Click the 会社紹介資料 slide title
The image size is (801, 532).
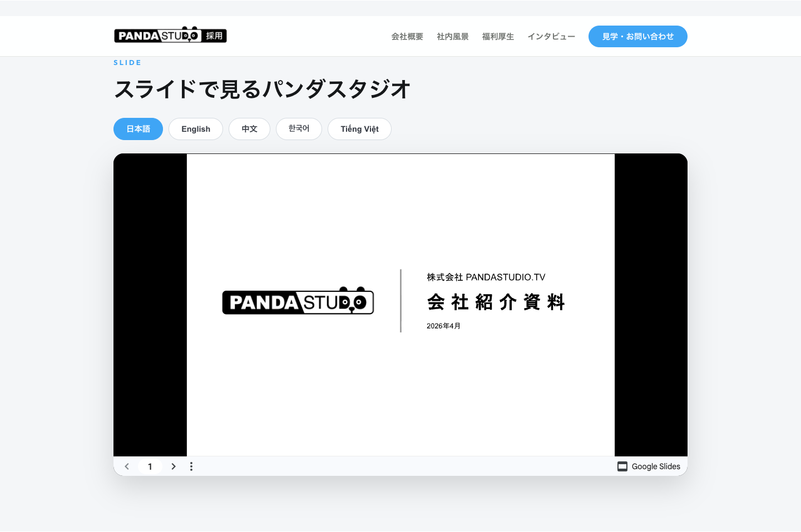point(496,302)
